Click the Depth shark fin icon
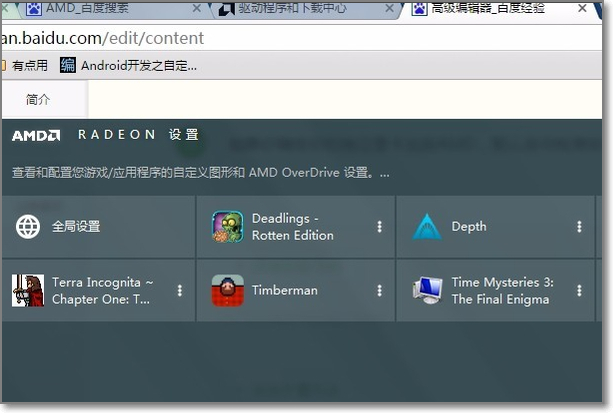613x413 pixels. pos(427,226)
